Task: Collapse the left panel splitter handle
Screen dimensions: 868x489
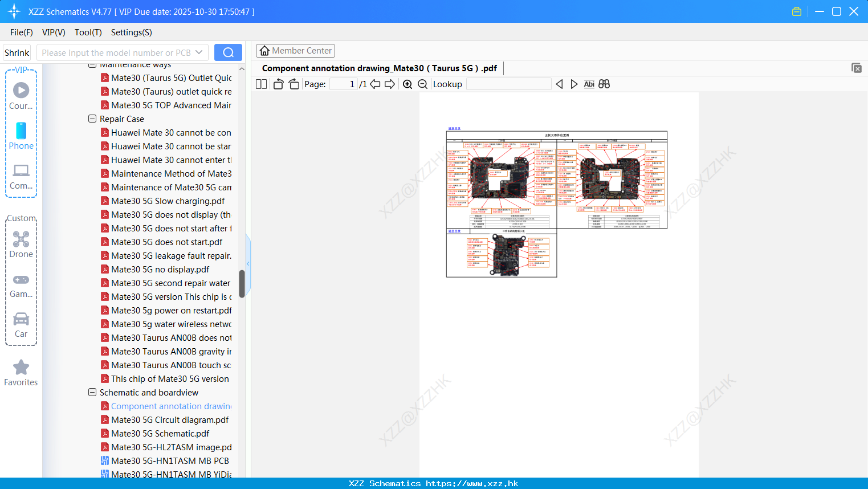Action: point(248,263)
